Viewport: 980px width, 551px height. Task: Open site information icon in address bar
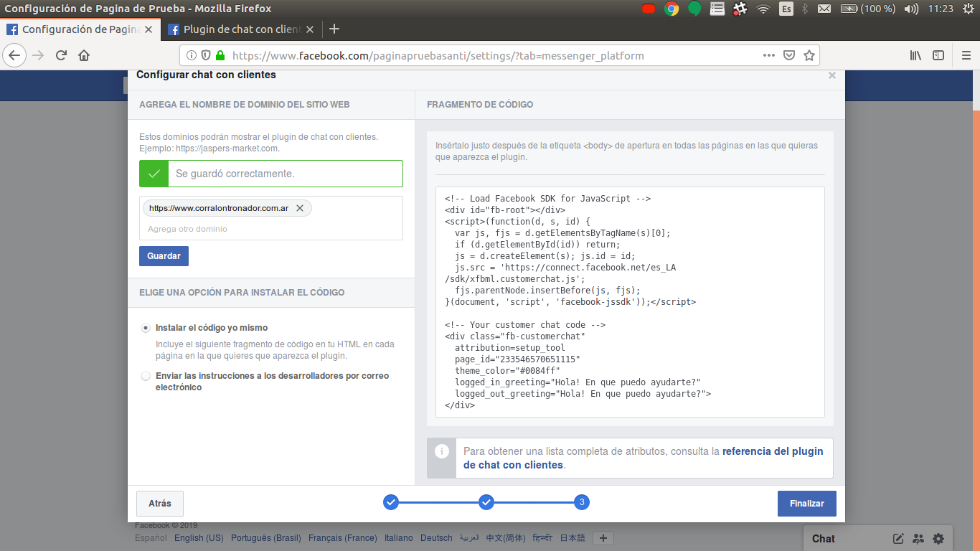click(x=192, y=55)
